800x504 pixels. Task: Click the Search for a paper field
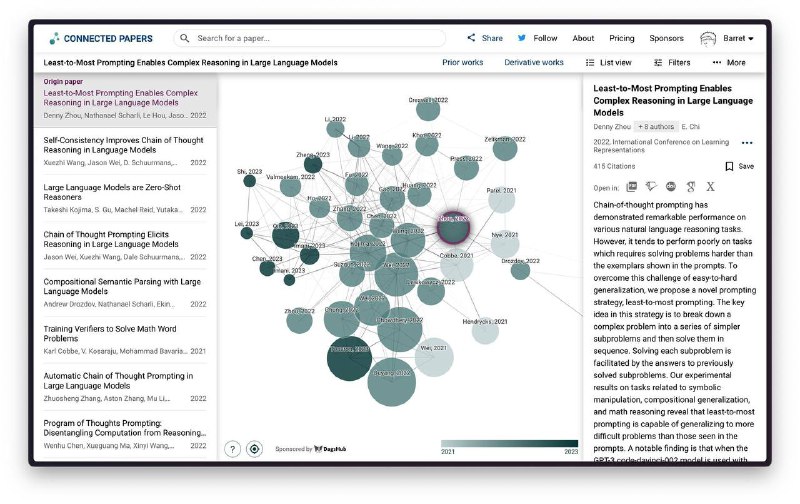[310, 38]
